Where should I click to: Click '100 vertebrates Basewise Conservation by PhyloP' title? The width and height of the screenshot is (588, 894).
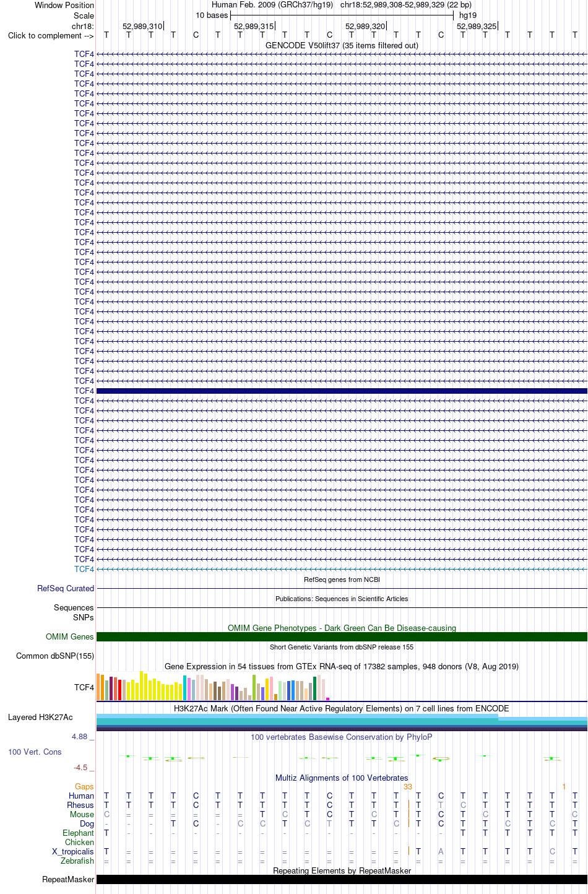point(342,737)
